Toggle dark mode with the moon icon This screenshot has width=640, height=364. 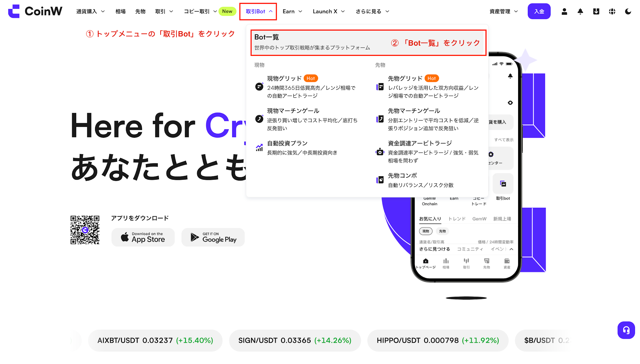click(628, 12)
